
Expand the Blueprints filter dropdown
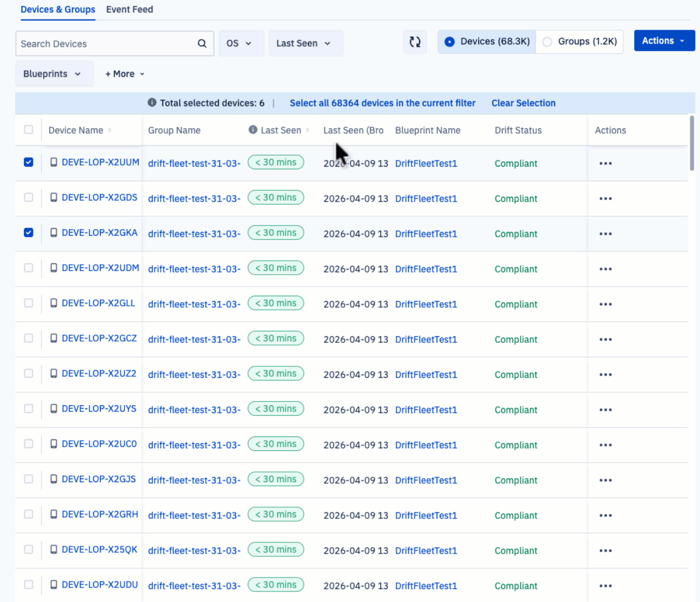point(54,74)
